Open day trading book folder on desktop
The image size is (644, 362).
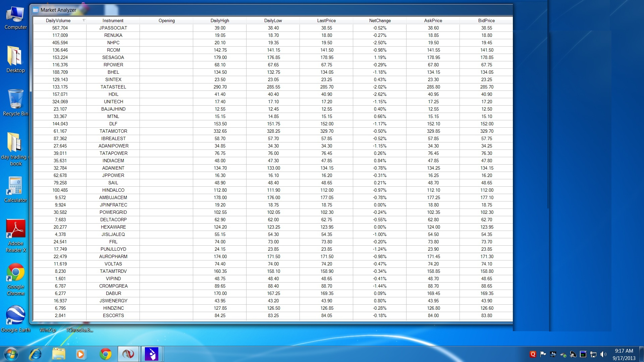[15, 143]
